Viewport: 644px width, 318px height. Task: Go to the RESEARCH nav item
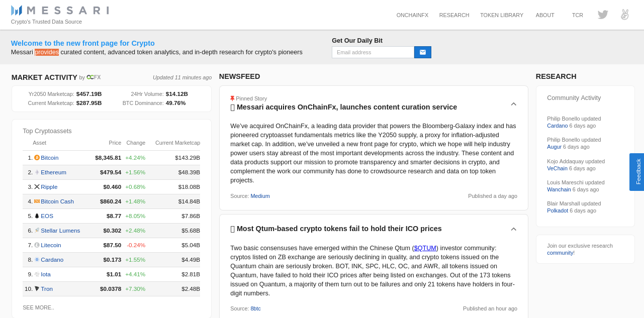pyautogui.click(x=454, y=15)
